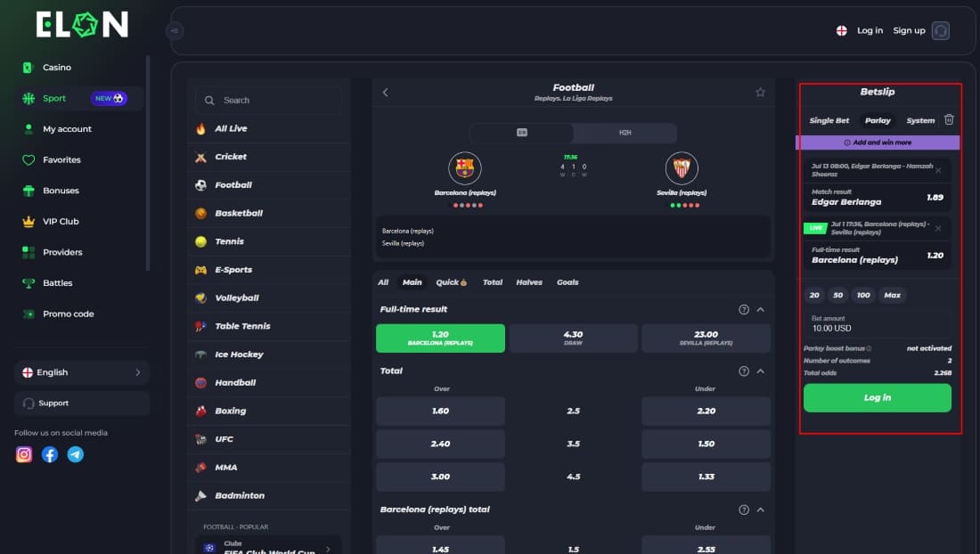Visit the Instagram social page
The image size is (980, 554).
click(x=24, y=455)
